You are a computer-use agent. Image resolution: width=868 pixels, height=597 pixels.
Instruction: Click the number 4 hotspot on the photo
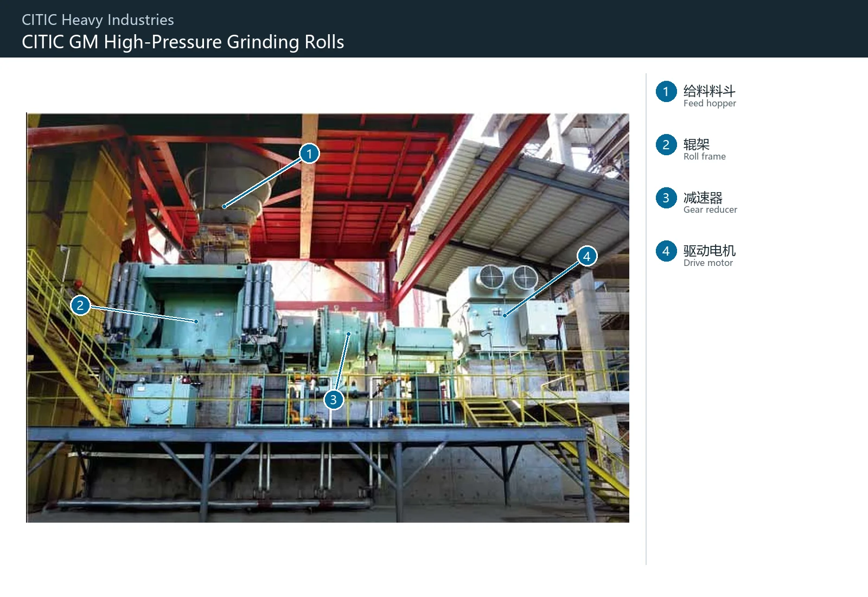point(586,256)
